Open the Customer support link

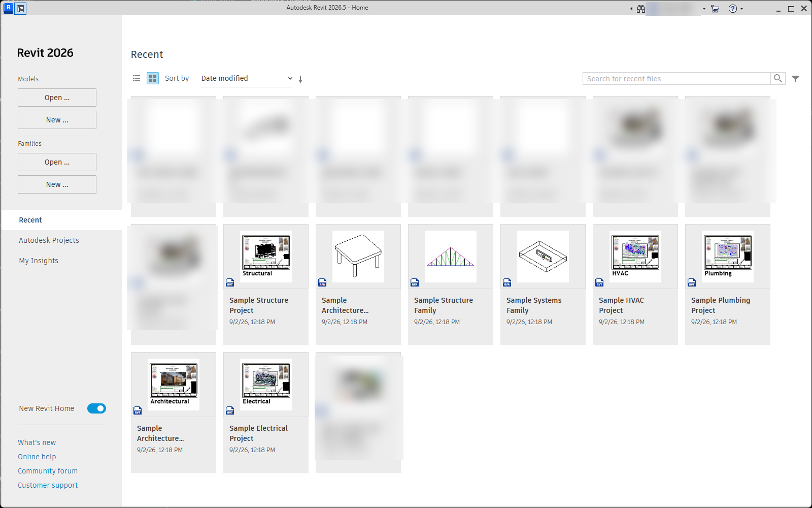point(48,485)
